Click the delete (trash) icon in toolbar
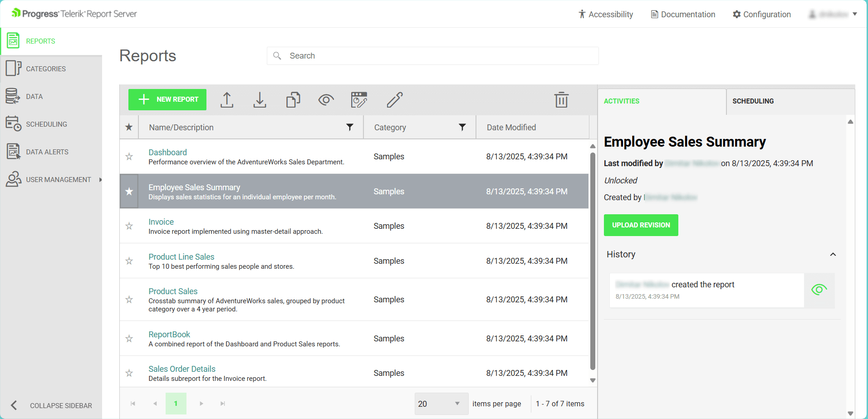868x419 pixels. (x=561, y=99)
